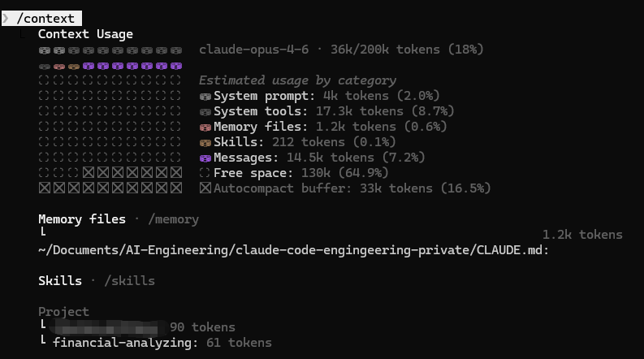Click the tree branch marker under Memory files
The height and width of the screenshot is (359, 644).
[43, 234]
